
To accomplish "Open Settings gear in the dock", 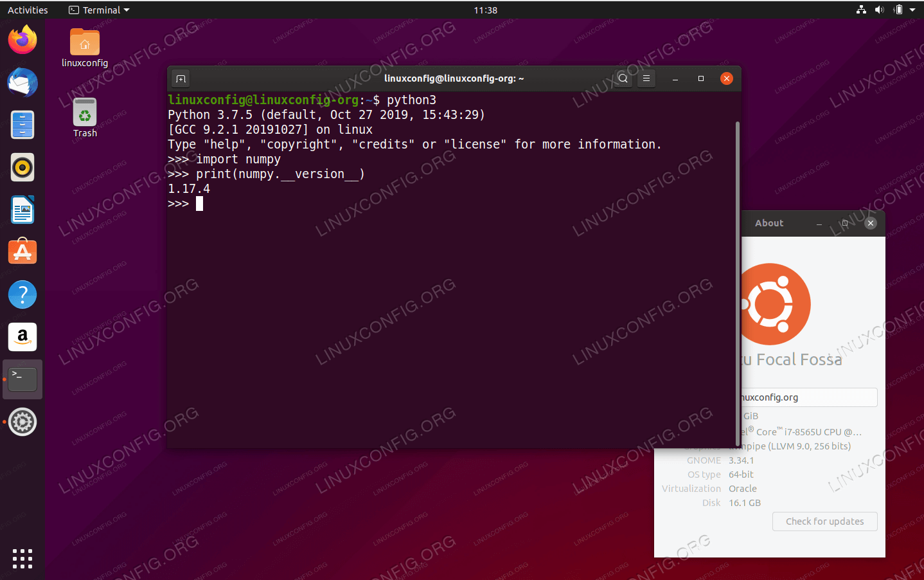I will [22, 422].
